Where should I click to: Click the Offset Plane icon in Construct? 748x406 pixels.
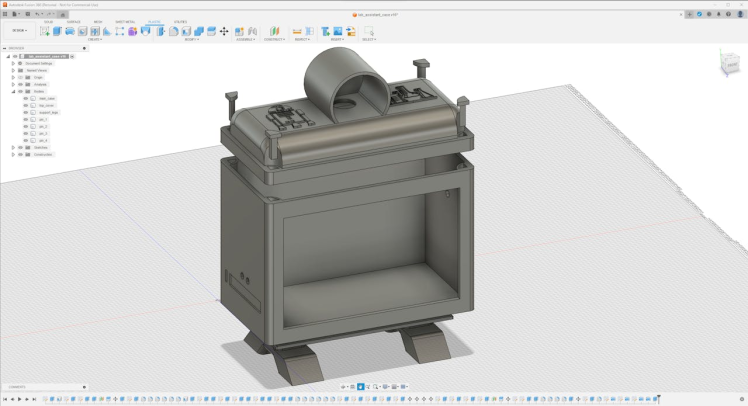coord(274,31)
